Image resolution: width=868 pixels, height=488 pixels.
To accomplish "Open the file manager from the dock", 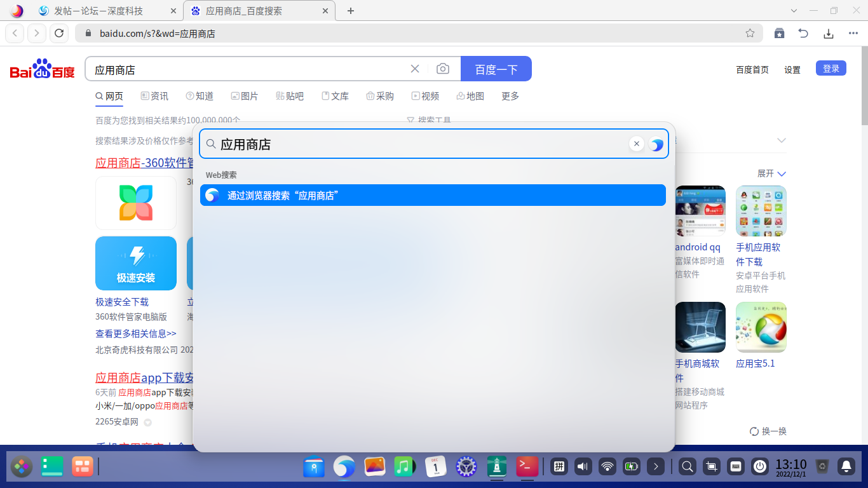I will (314, 467).
